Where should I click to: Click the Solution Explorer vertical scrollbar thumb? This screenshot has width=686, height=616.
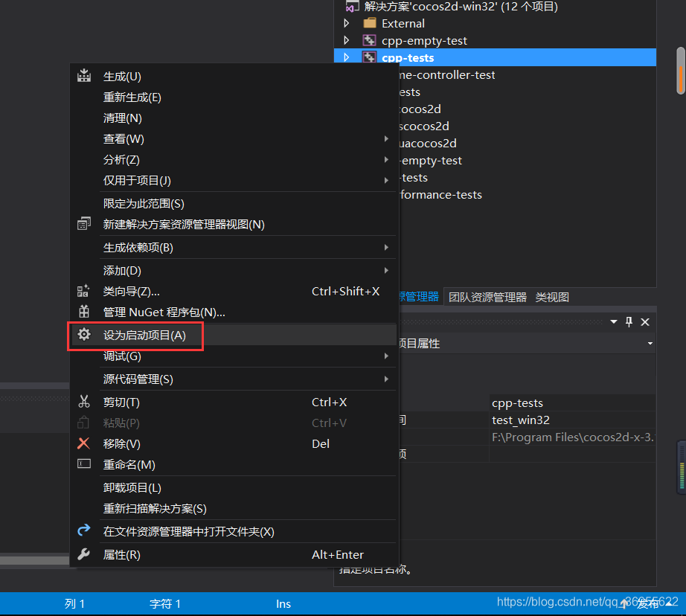tap(681, 70)
